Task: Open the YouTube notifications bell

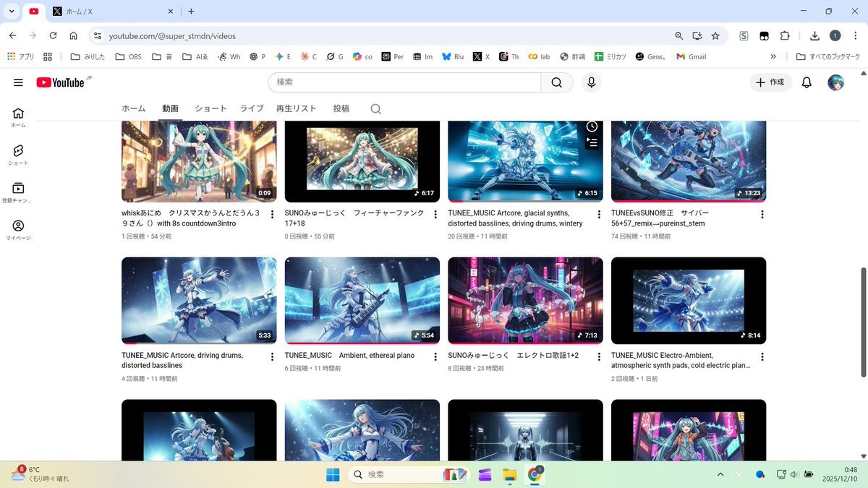Action: tap(807, 82)
